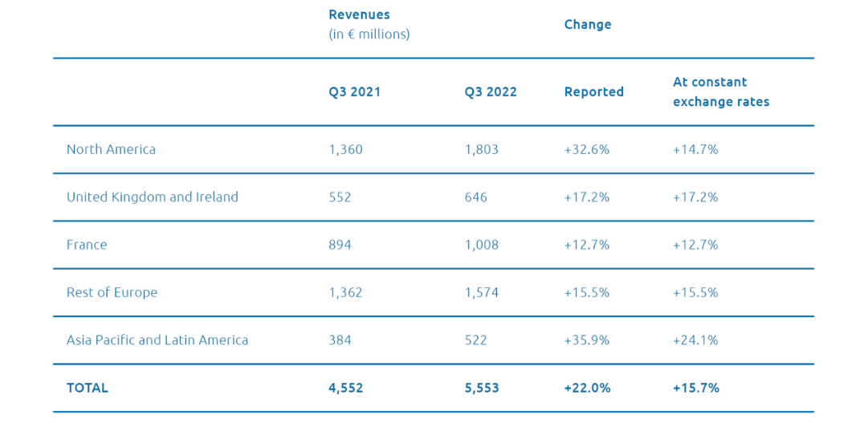This screenshot has height=435, width=868.
Task: Click United Kingdom and Ireland row label
Action: point(153,197)
